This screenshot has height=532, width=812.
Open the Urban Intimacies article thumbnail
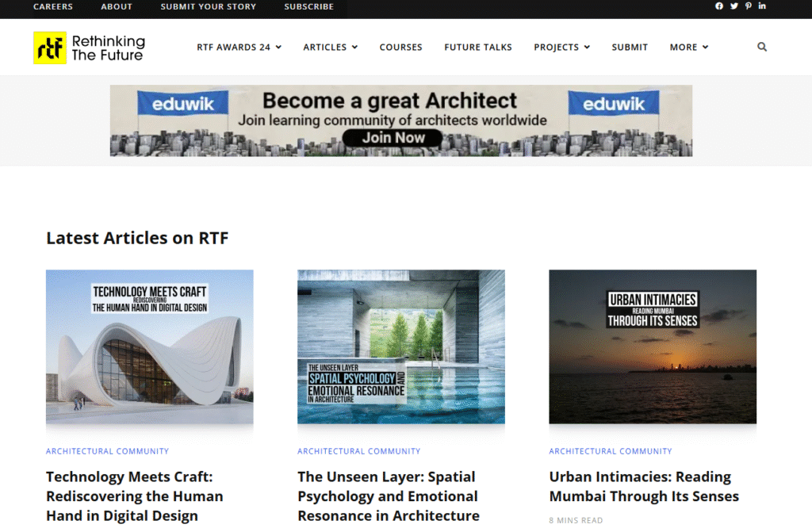pos(653,346)
